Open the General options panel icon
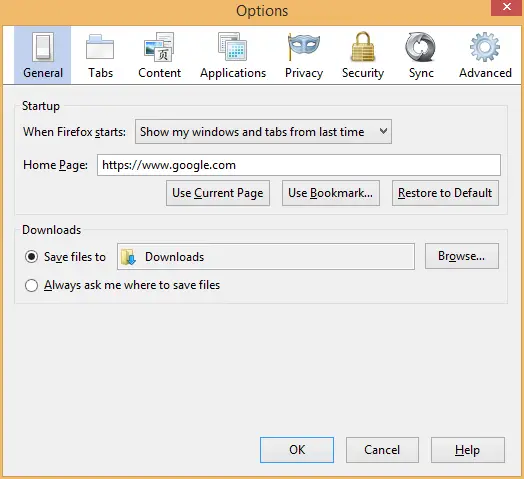 (42, 47)
